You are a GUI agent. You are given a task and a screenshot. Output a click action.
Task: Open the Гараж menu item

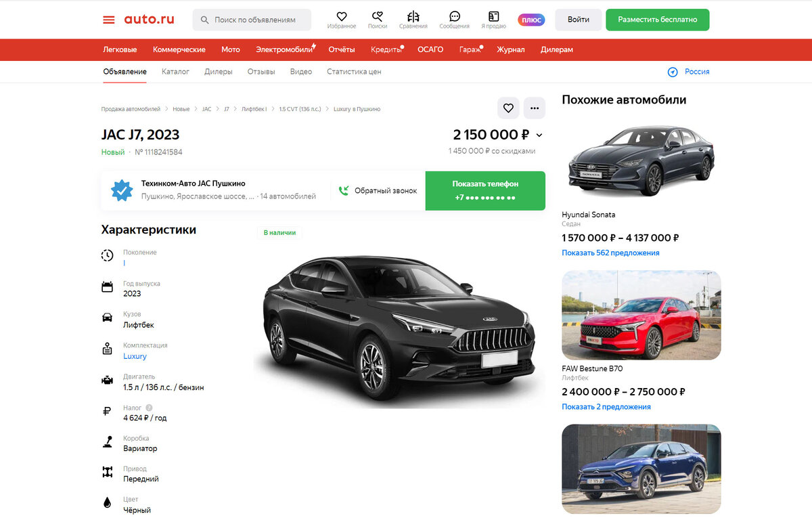pyautogui.click(x=470, y=49)
